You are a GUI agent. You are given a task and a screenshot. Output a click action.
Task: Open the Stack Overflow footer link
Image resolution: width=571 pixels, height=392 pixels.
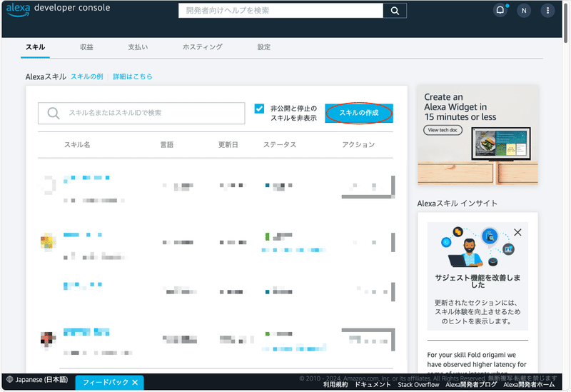418,385
